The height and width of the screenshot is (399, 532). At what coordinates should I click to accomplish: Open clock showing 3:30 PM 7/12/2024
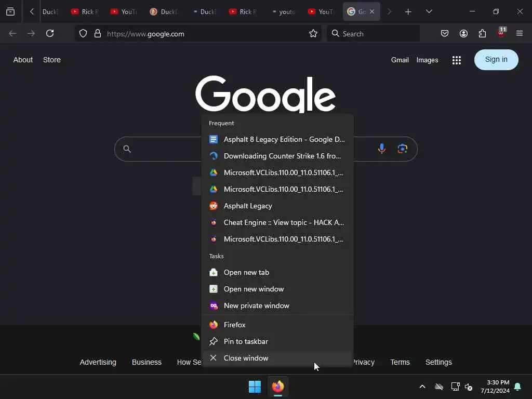(495, 387)
